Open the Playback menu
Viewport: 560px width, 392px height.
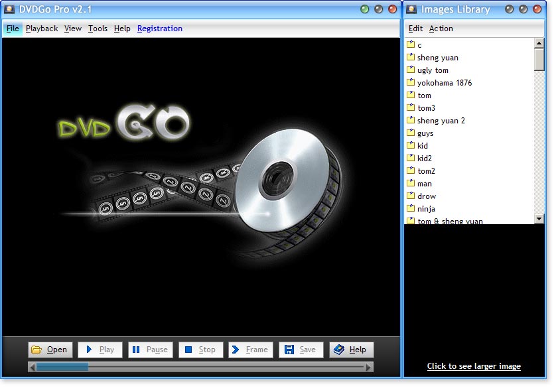pyautogui.click(x=42, y=29)
